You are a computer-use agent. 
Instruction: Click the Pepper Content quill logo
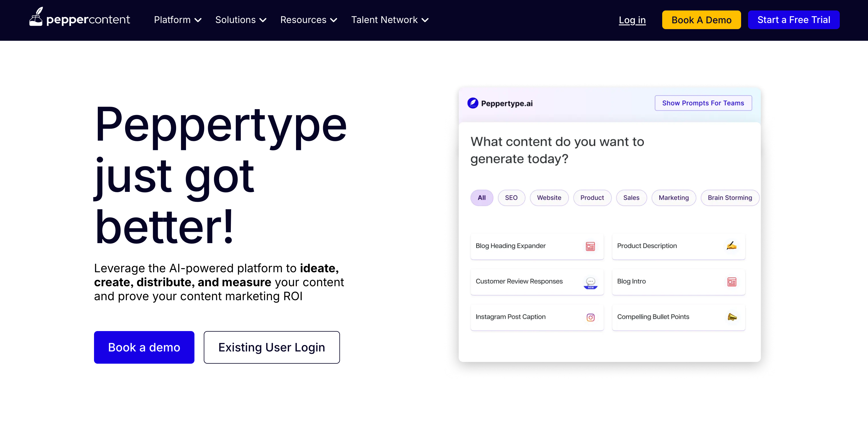click(x=36, y=17)
